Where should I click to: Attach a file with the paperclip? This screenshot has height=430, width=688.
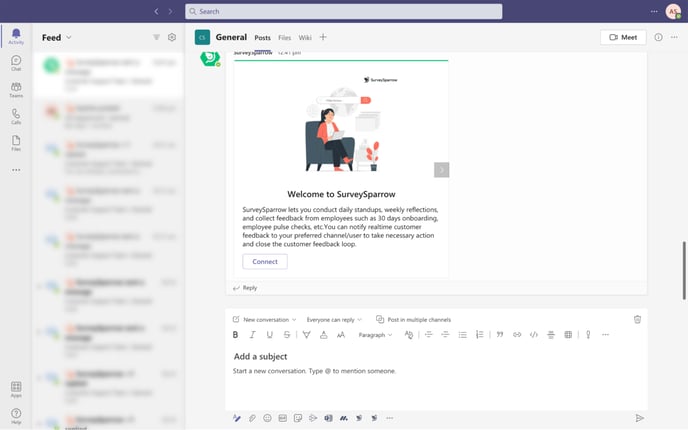252,418
